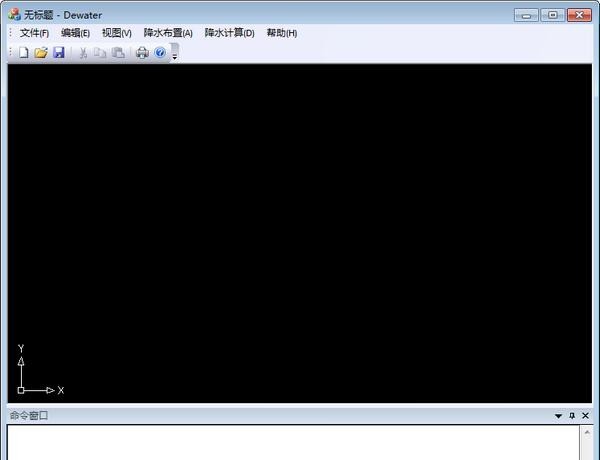Save using the floppy disk icon

point(59,52)
